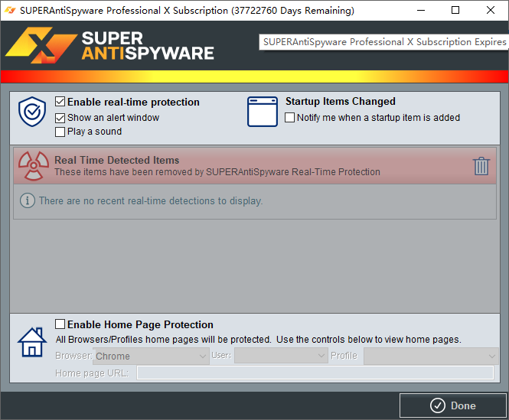Check Notify me when a startup item is added
The height and width of the screenshot is (420, 509).
point(289,118)
